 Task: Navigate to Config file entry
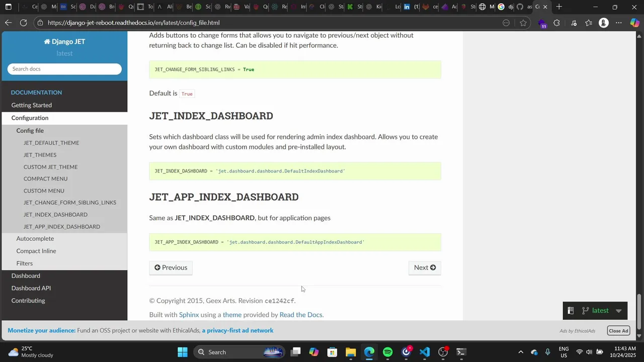(x=30, y=130)
